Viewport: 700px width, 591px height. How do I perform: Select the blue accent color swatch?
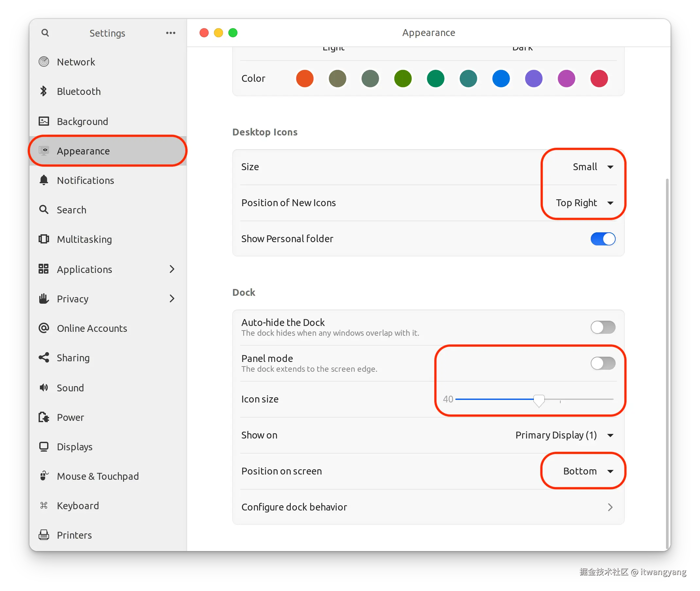point(501,79)
